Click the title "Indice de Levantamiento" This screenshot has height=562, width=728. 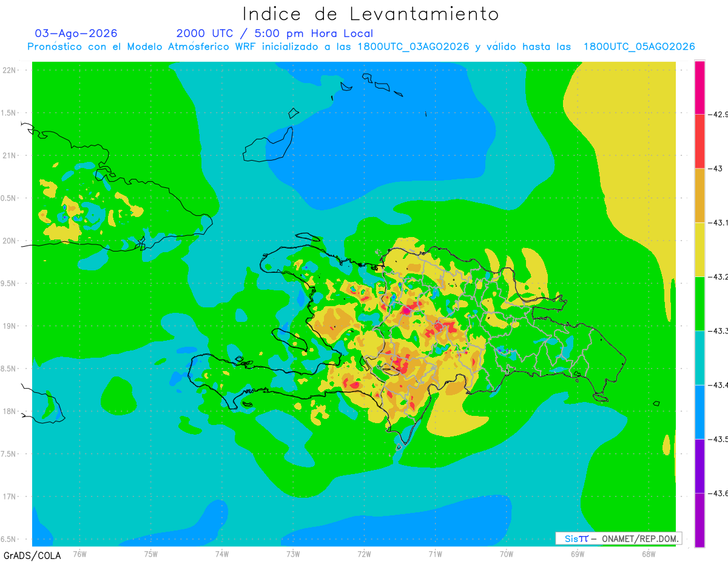click(371, 13)
